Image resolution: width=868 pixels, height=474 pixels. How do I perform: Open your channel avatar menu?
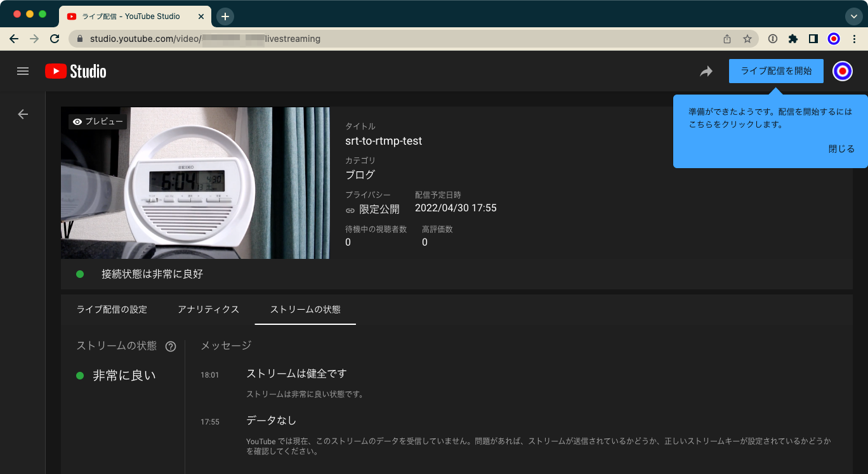point(842,70)
